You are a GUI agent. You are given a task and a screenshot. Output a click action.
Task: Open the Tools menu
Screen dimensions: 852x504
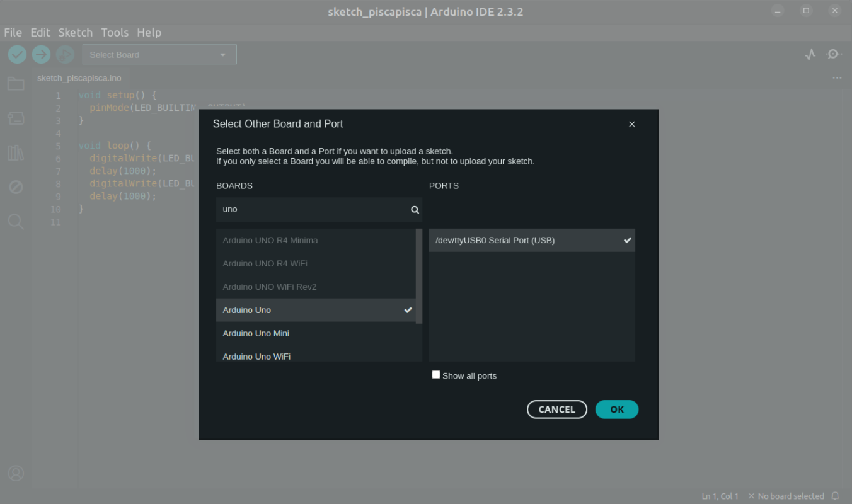point(115,33)
